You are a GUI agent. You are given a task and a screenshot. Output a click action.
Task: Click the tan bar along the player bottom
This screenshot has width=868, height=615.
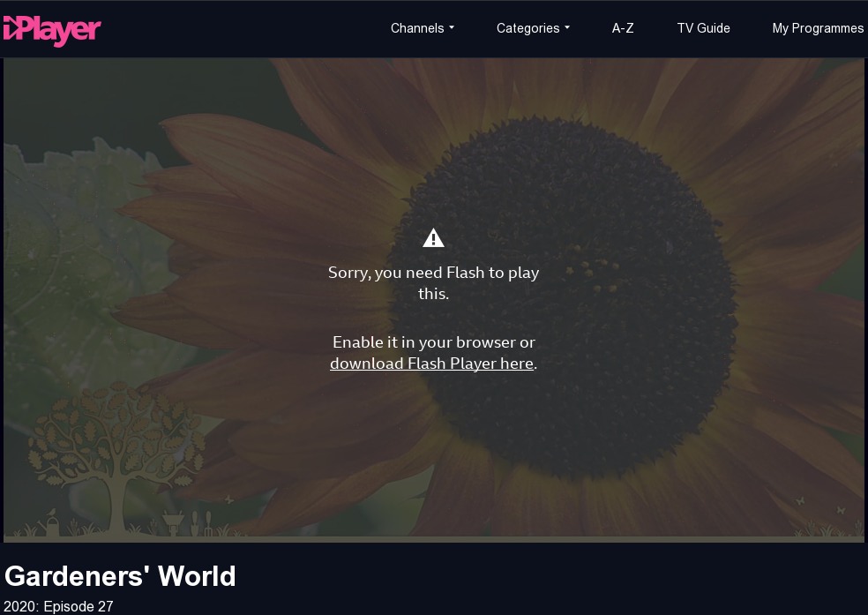[529, 538]
